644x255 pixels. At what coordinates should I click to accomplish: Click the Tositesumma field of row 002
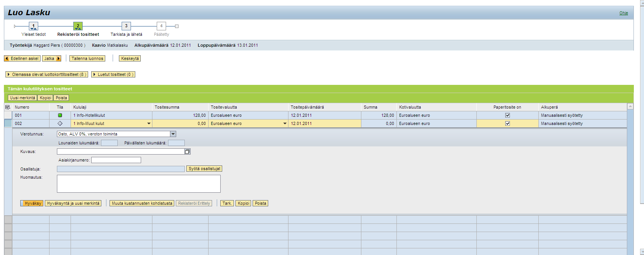coord(180,123)
